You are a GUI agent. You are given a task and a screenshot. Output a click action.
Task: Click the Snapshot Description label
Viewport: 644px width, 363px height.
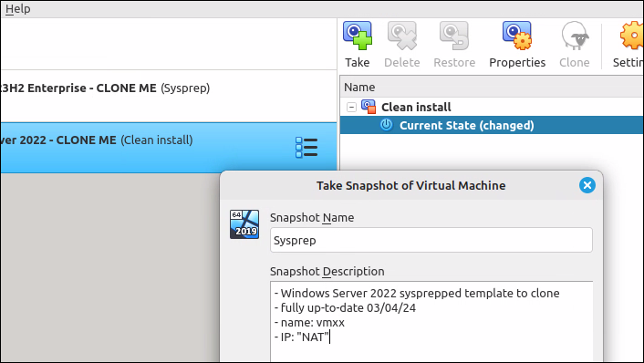pyautogui.click(x=327, y=272)
